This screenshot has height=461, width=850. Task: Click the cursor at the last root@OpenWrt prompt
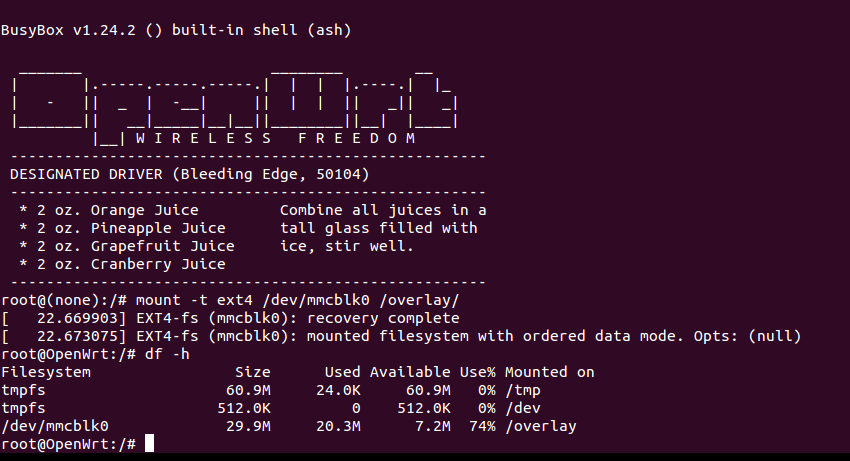coord(150,444)
